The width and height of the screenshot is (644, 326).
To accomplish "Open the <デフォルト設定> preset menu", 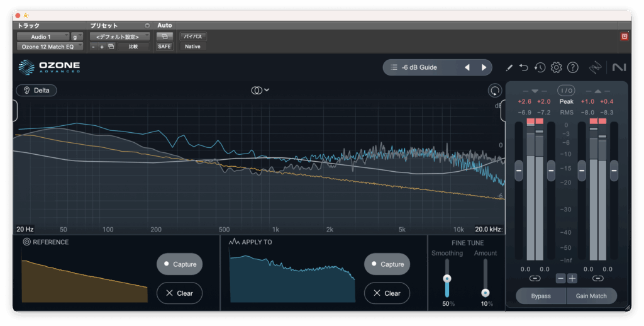I will click(x=119, y=37).
